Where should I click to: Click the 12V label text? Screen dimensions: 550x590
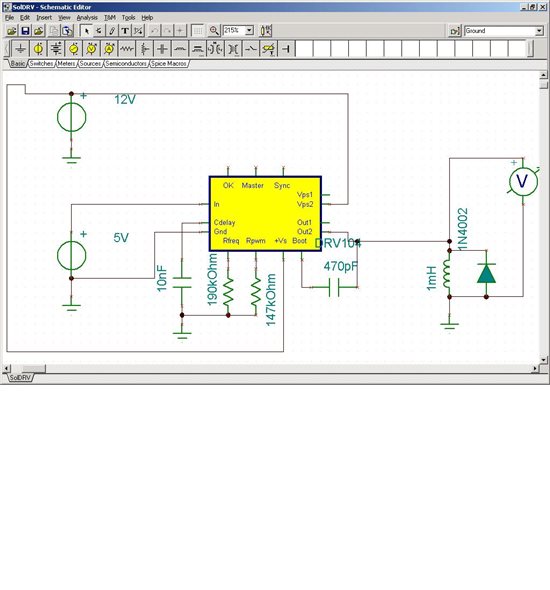(125, 100)
